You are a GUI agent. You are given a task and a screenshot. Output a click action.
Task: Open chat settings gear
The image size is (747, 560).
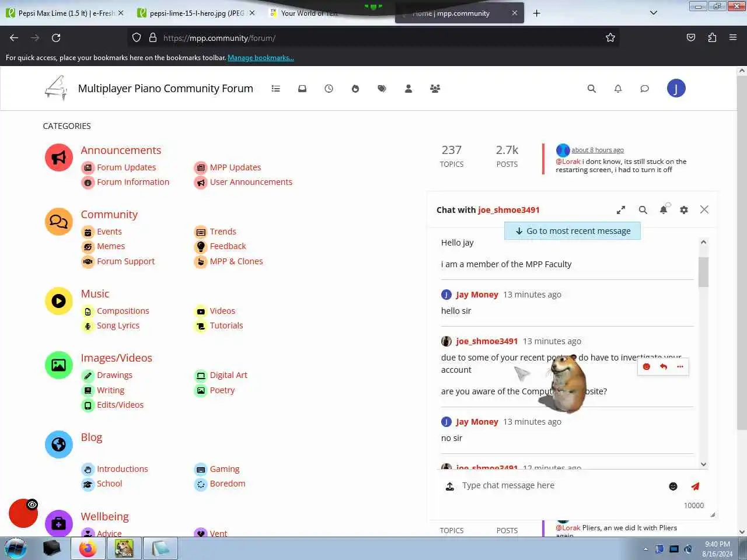pos(684,210)
